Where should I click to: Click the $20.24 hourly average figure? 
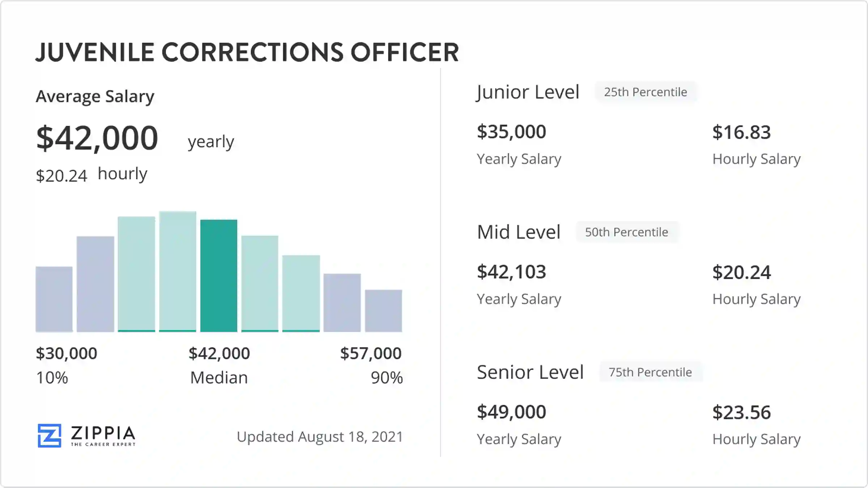61,176
